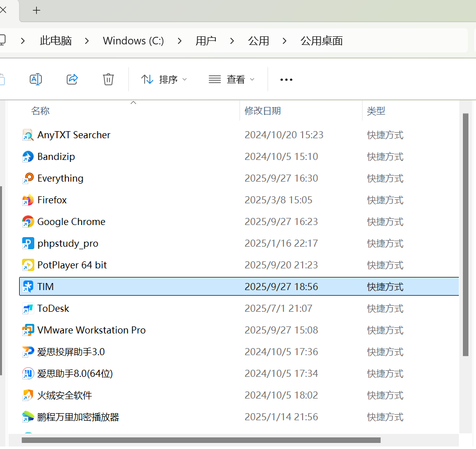Go to Windows (C:) in the breadcrumb

coord(133,41)
